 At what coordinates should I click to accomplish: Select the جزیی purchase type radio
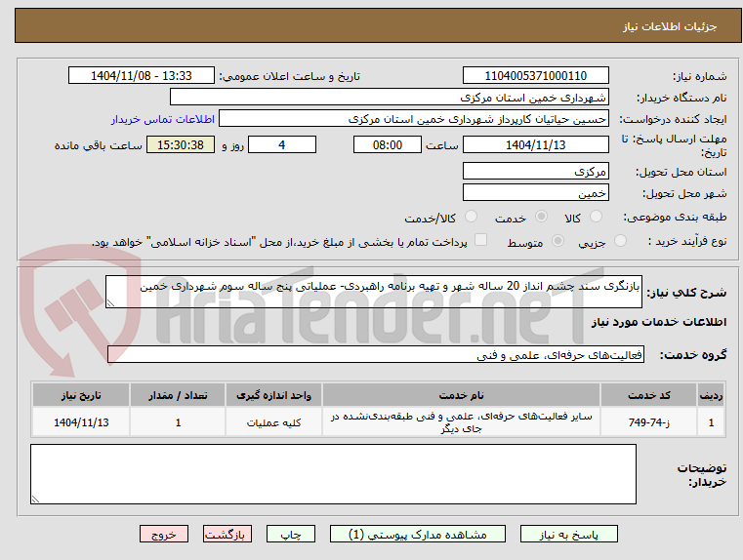coord(620,241)
